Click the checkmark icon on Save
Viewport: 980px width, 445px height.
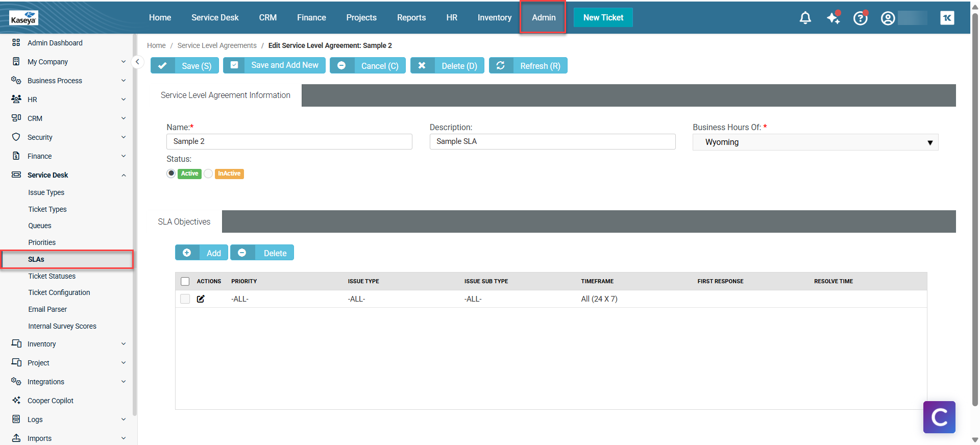[x=162, y=66]
